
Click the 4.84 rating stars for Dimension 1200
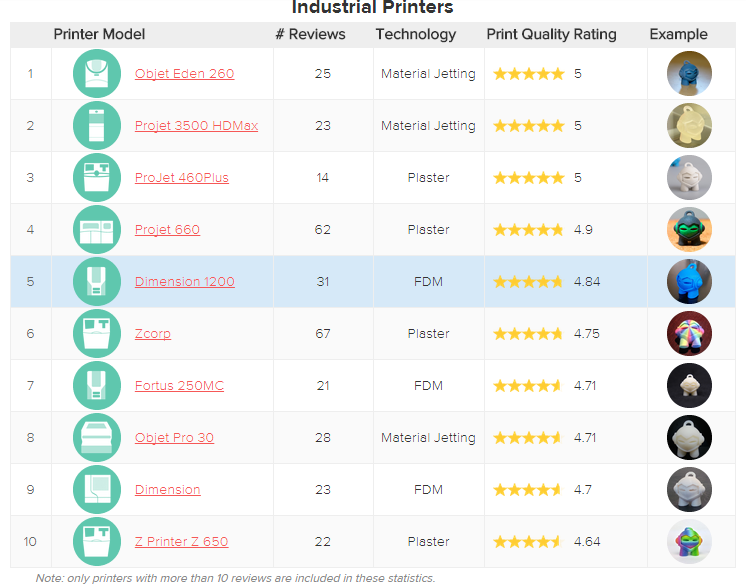point(529,282)
